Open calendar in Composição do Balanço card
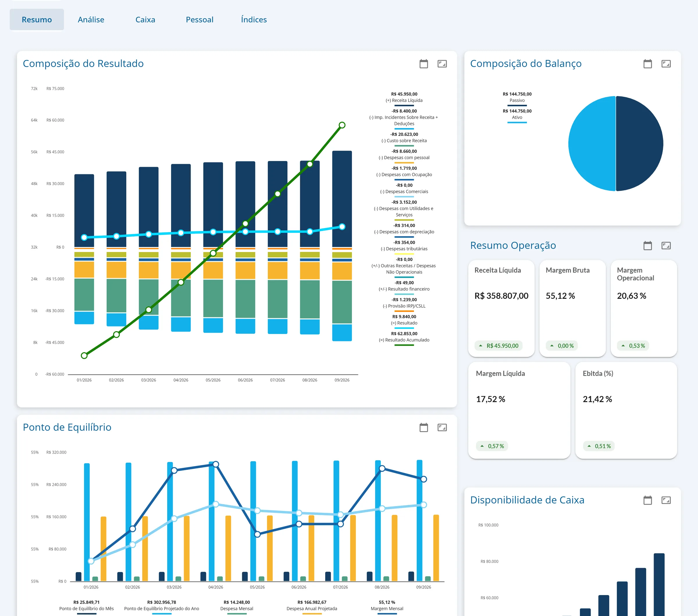Screen dimensions: 698x616 647,64
